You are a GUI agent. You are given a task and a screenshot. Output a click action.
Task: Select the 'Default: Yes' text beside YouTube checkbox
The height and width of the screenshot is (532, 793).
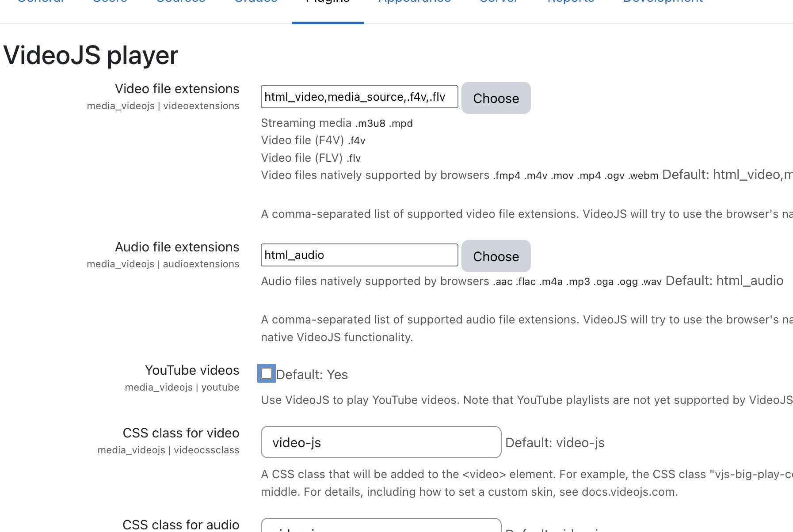[x=312, y=375]
